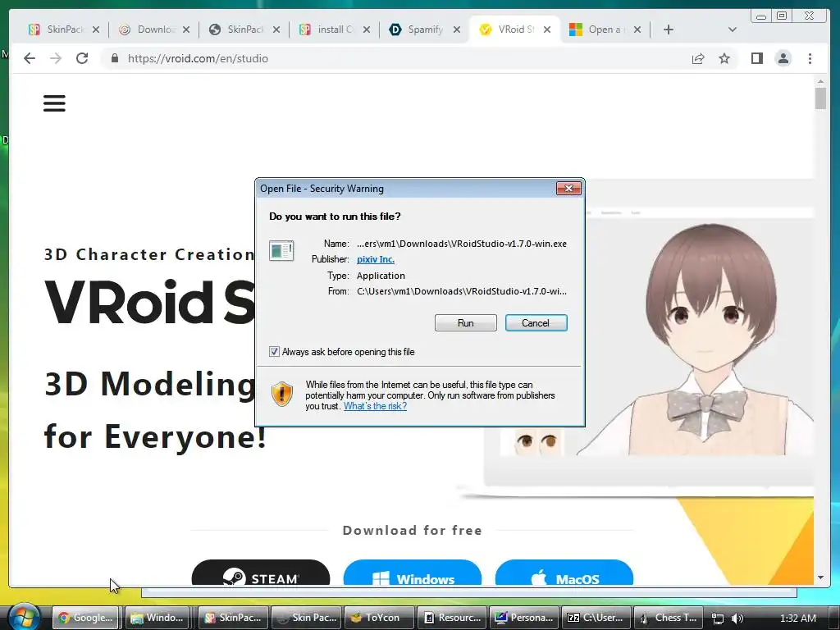Open the Personalization taskbar item
This screenshot has width=840, height=630.
(524, 618)
